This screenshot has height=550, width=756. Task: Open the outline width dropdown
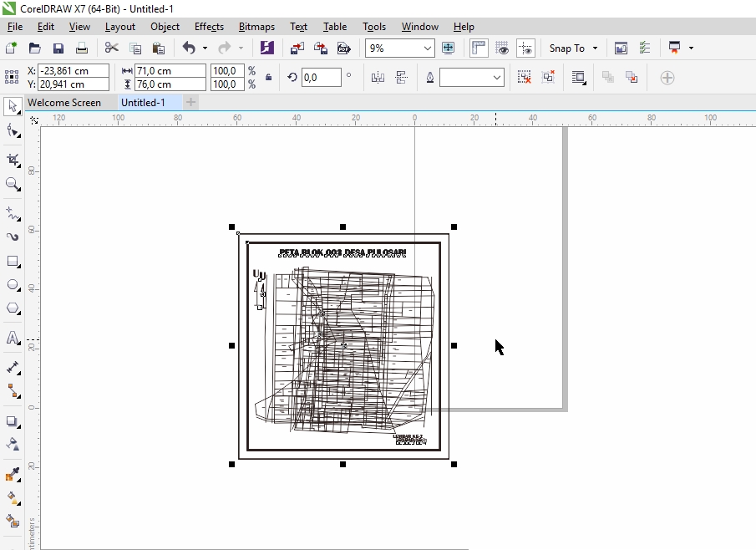click(x=496, y=78)
